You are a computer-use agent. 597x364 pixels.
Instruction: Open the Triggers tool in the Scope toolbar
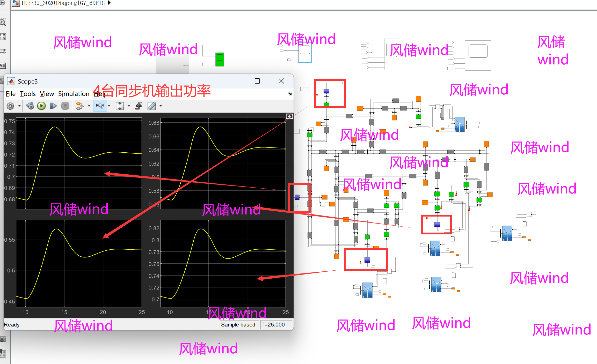(139, 106)
